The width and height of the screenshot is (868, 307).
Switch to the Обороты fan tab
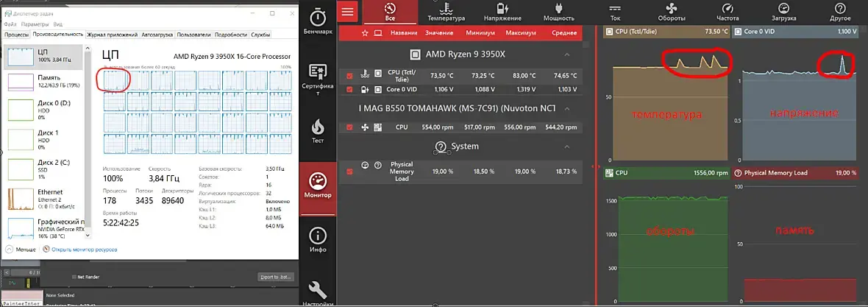click(x=672, y=12)
